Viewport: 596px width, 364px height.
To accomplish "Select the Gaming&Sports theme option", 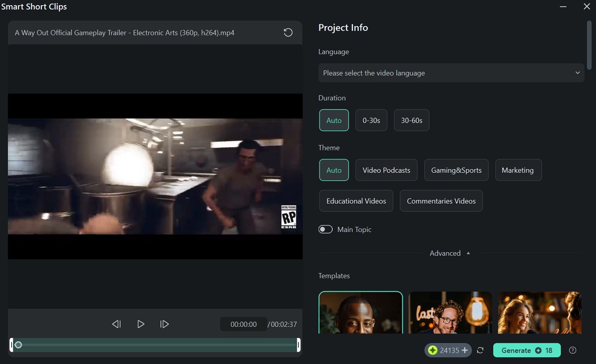I will tap(456, 170).
